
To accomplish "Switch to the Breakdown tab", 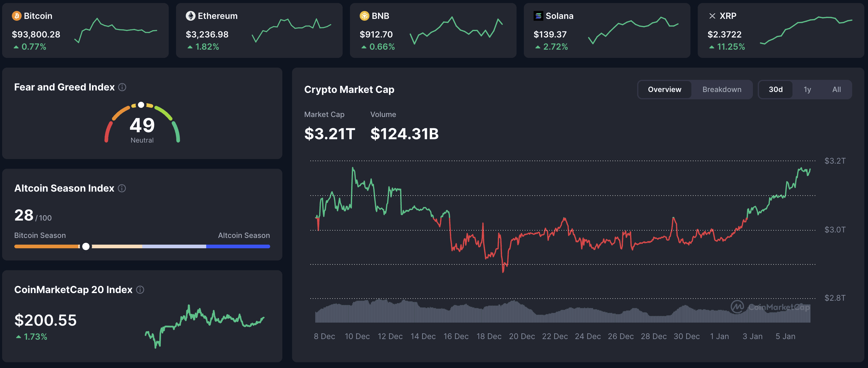I will tap(722, 89).
